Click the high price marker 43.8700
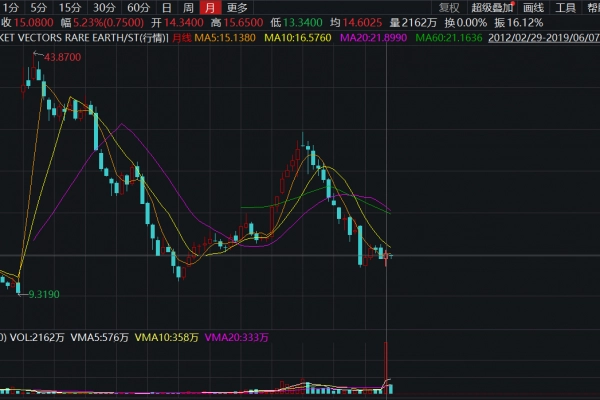This screenshot has width=600, height=400. pos(63,57)
